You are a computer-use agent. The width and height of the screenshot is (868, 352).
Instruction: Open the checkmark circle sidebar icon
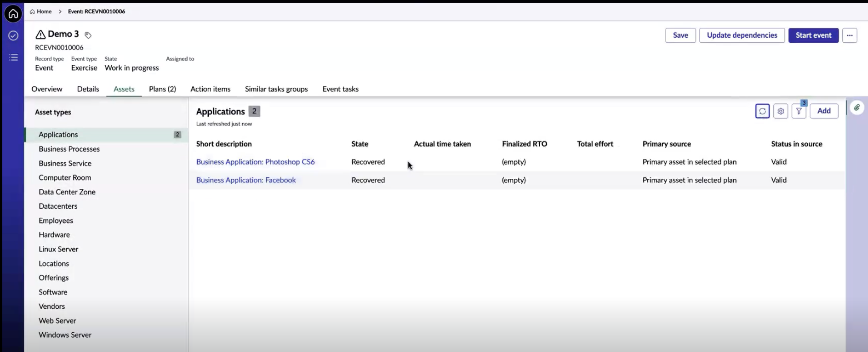pyautogui.click(x=13, y=35)
